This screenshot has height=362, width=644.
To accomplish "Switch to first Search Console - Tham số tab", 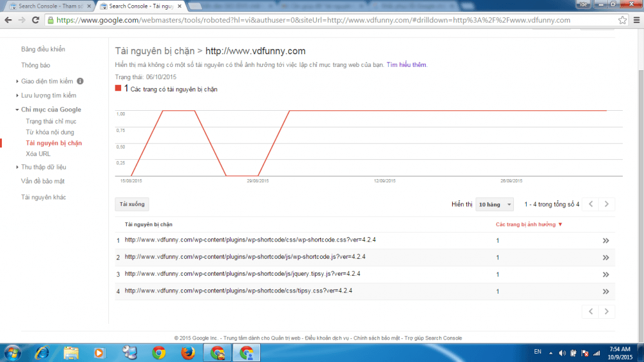I will [50, 6].
